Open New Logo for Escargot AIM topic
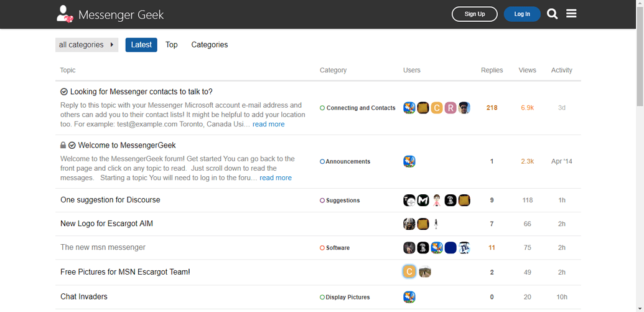Viewport: 644px width, 312px height. [107, 224]
